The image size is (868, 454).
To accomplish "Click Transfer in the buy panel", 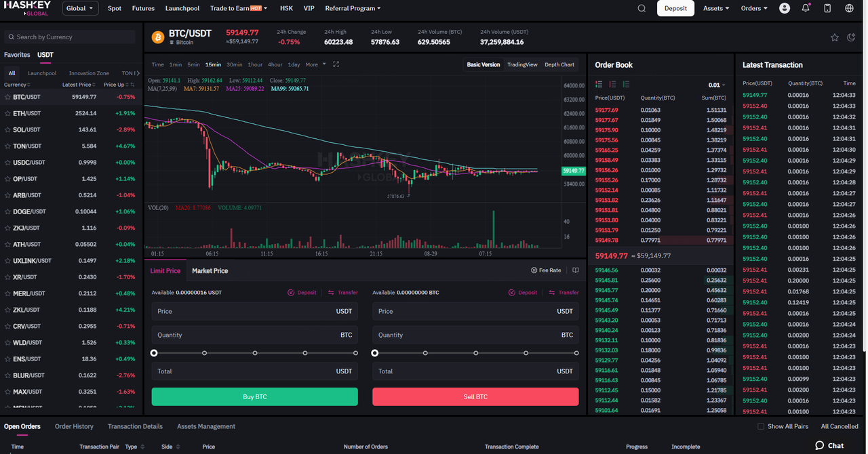I will [342, 293].
